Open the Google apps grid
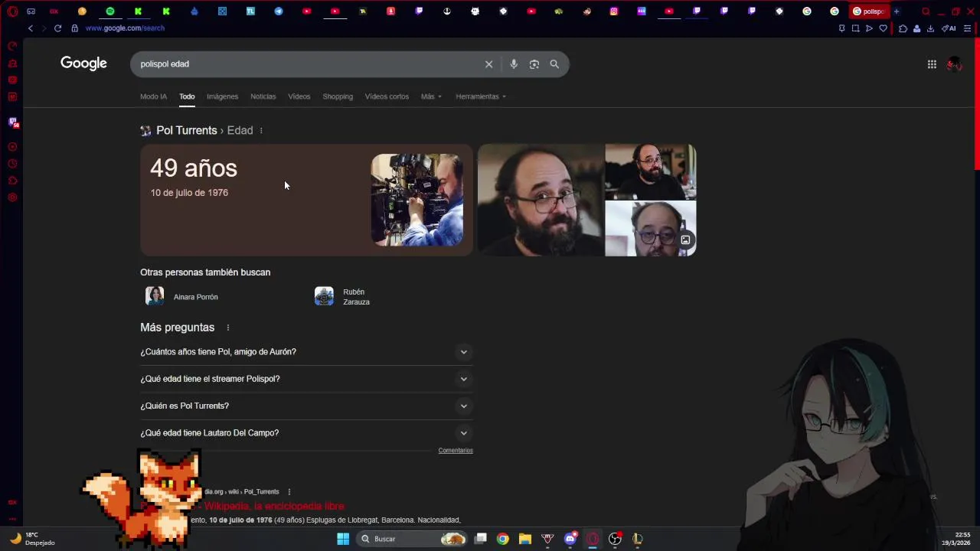 click(x=932, y=64)
